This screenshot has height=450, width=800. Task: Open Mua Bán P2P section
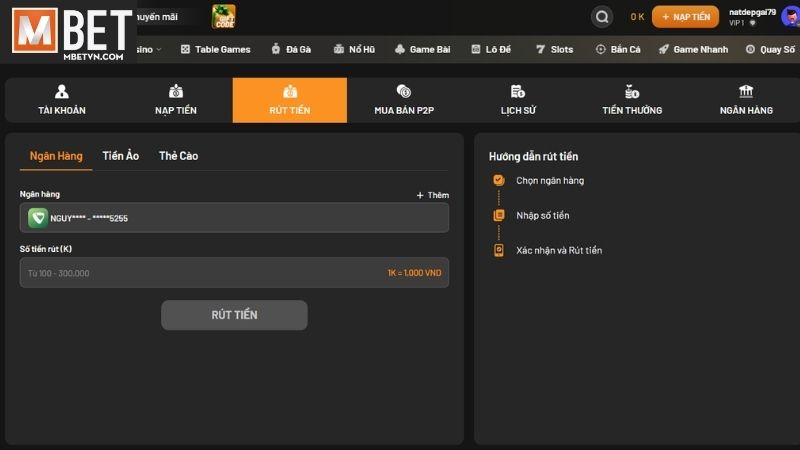pyautogui.click(x=404, y=100)
